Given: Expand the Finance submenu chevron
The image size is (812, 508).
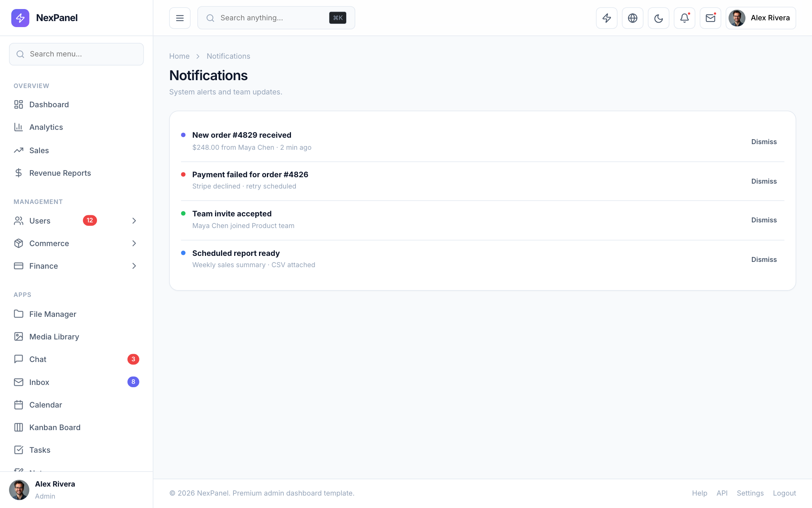Looking at the screenshot, I should pos(134,266).
